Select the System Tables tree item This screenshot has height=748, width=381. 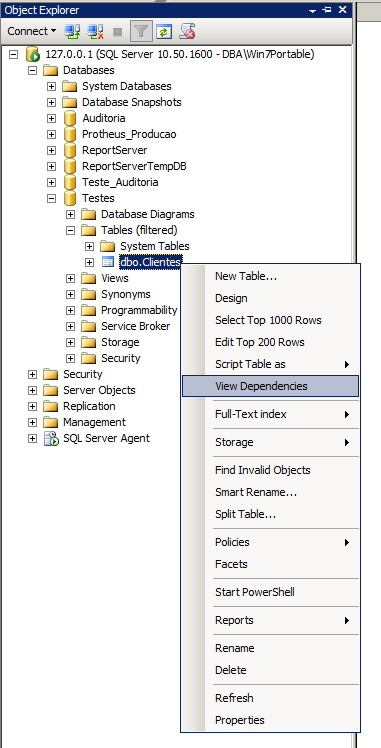point(154,246)
